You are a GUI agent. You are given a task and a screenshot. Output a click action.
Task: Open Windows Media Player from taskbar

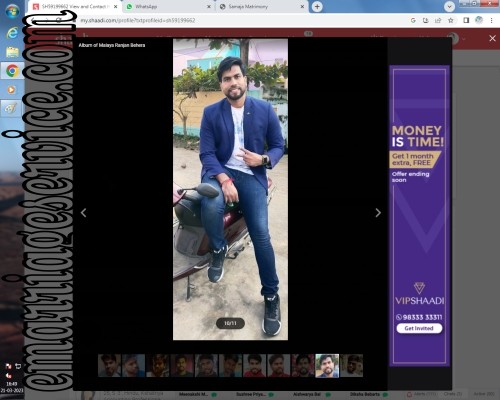(x=12, y=90)
